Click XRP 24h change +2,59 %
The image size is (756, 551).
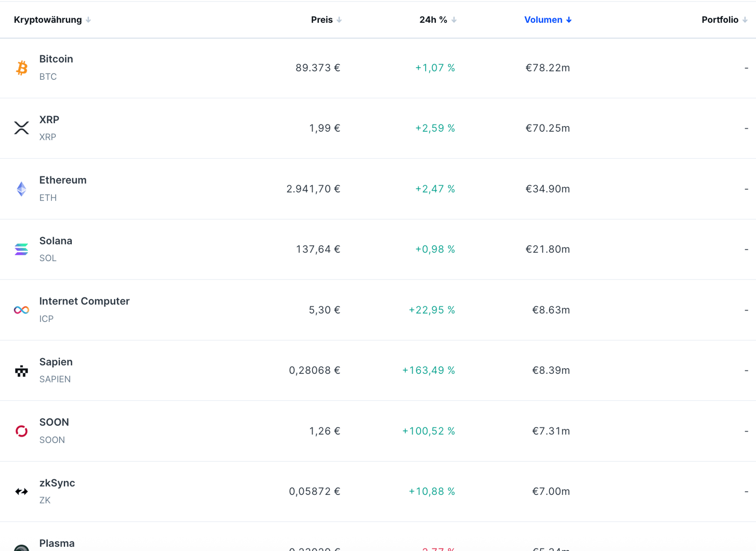tap(435, 128)
